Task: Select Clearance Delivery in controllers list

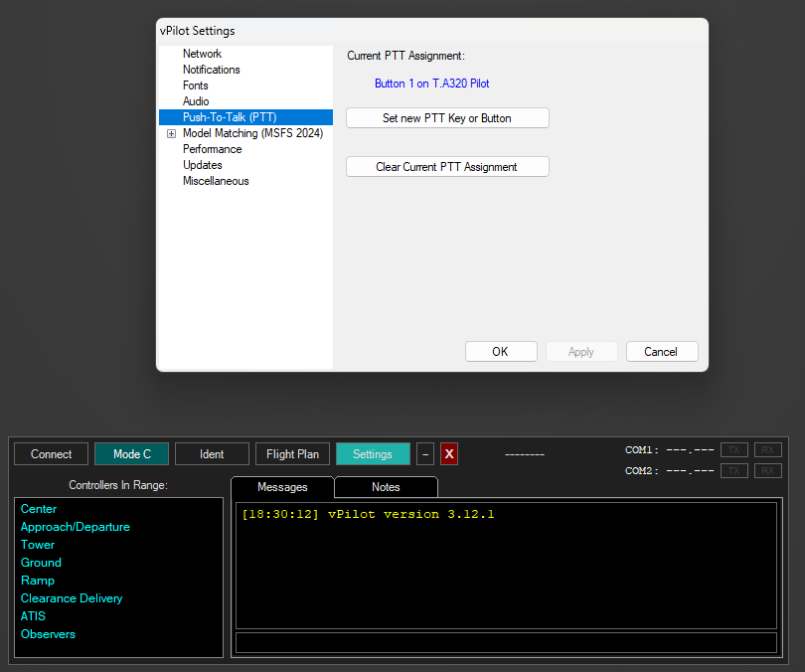Action: 72,598
